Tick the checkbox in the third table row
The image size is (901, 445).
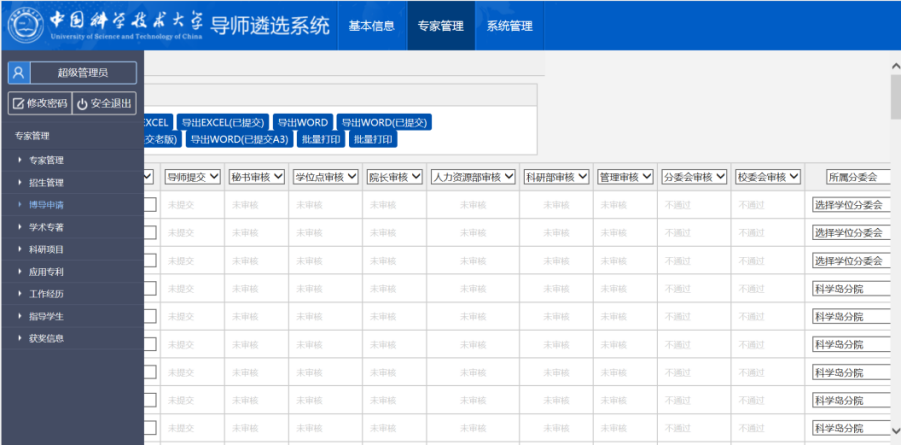150,261
